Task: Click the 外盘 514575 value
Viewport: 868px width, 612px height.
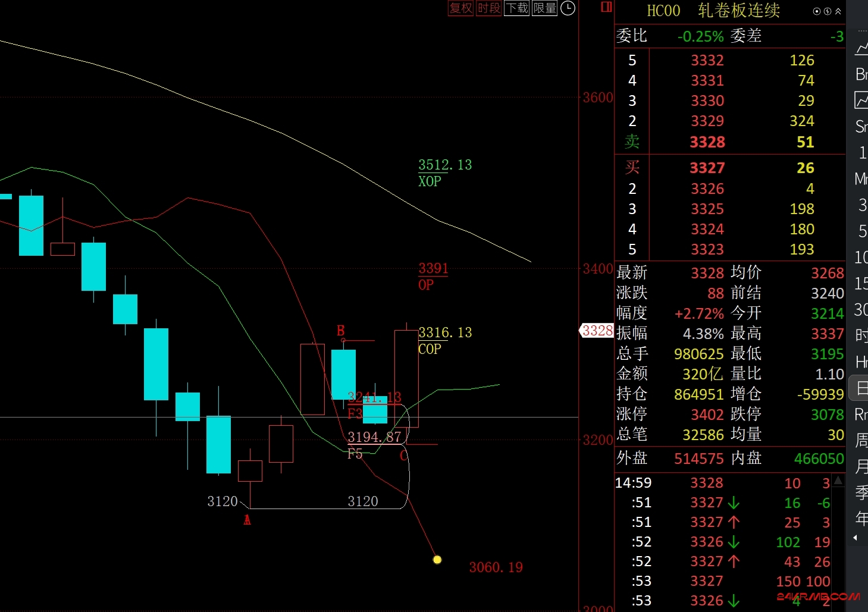Action: [699, 459]
